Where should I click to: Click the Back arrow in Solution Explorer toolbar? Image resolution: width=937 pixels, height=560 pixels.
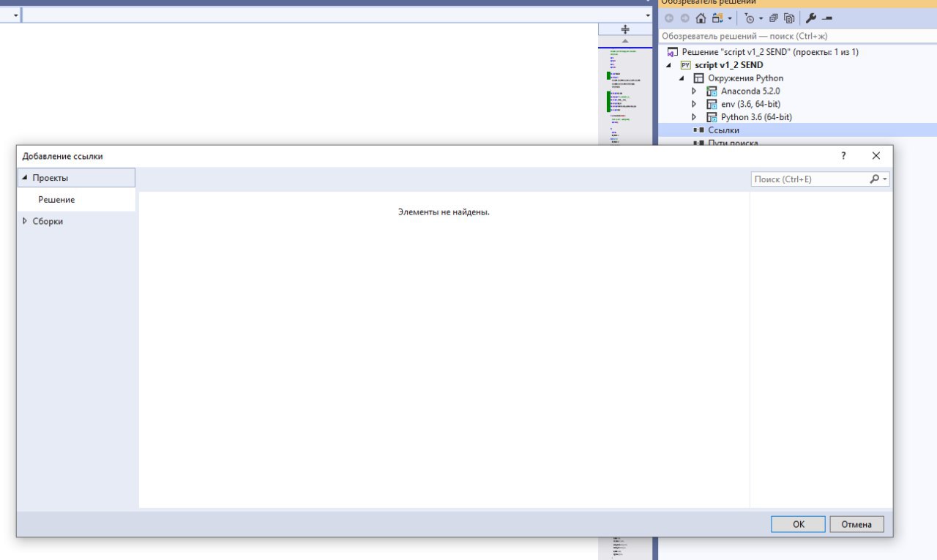click(669, 18)
